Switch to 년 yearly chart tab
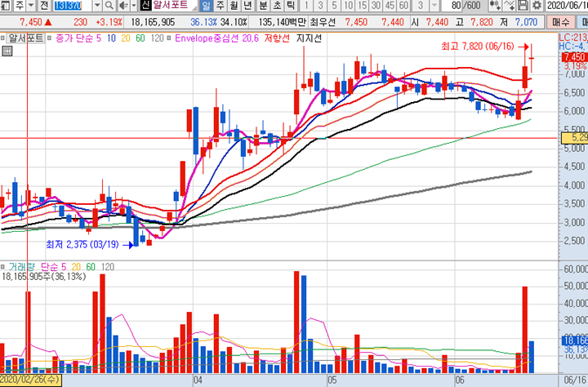 point(248,5)
